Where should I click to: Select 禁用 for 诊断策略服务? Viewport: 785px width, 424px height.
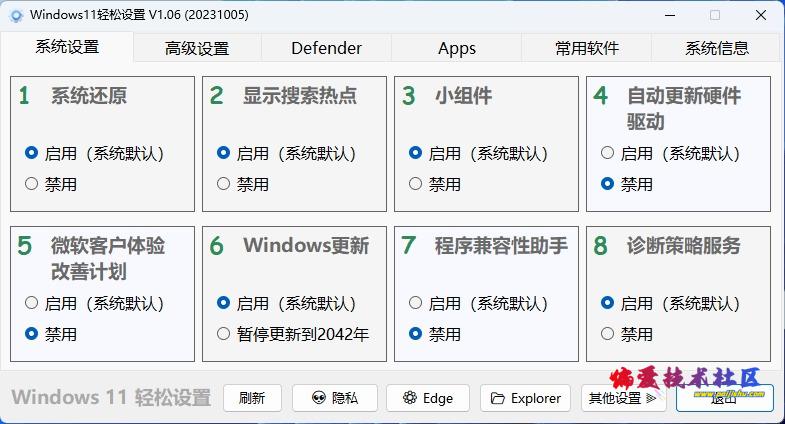(607, 333)
